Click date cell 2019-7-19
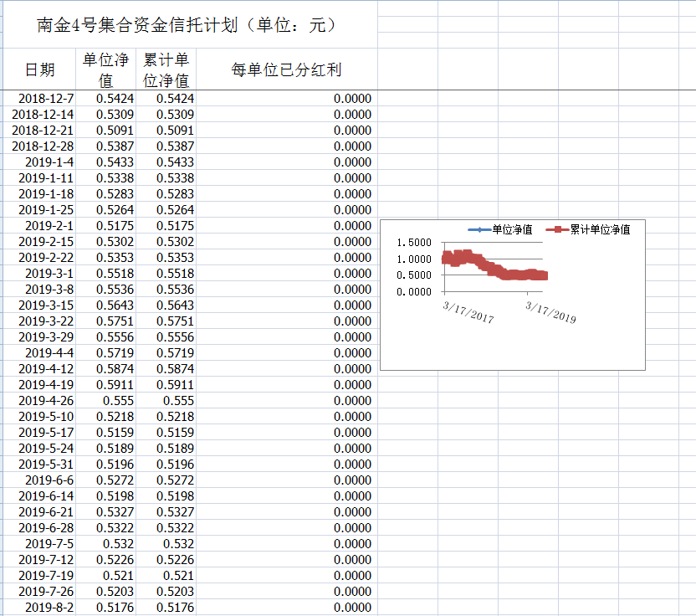The width and height of the screenshot is (696, 616). 39,576
